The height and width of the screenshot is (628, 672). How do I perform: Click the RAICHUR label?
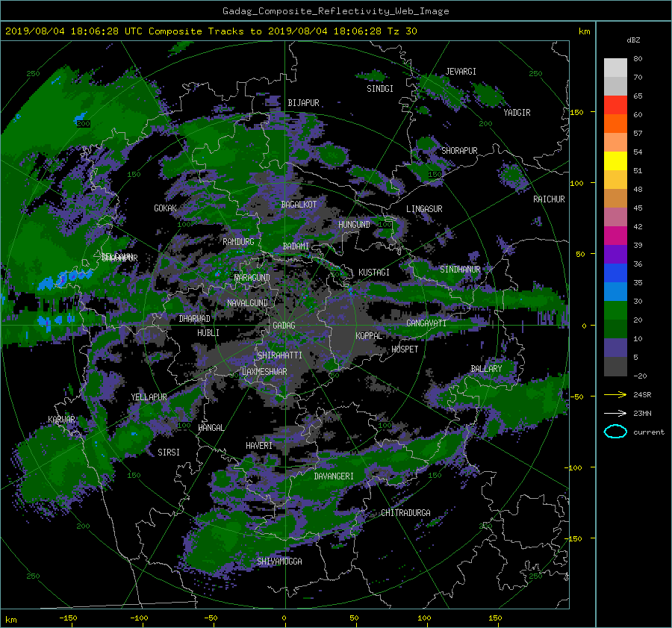click(x=549, y=199)
